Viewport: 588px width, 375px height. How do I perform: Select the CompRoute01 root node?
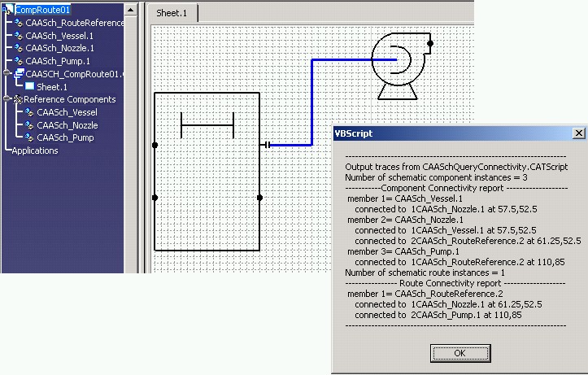tap(42, 10)
